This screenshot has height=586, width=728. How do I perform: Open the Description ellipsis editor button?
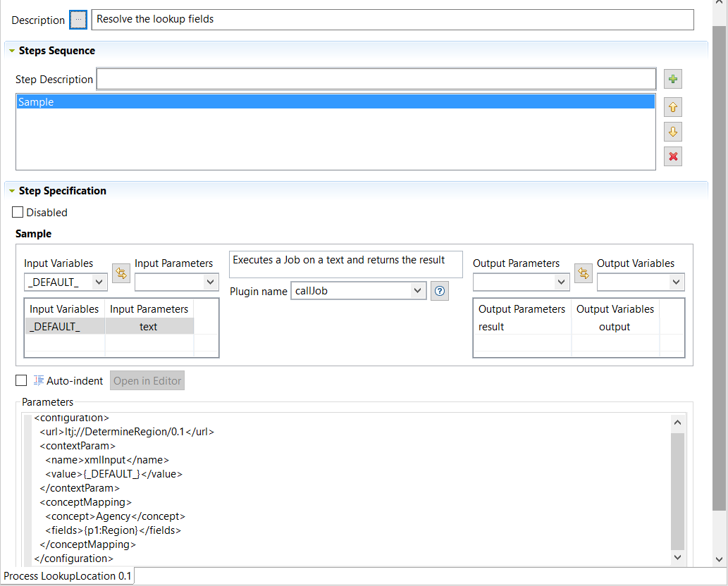[x=78, y=20]
